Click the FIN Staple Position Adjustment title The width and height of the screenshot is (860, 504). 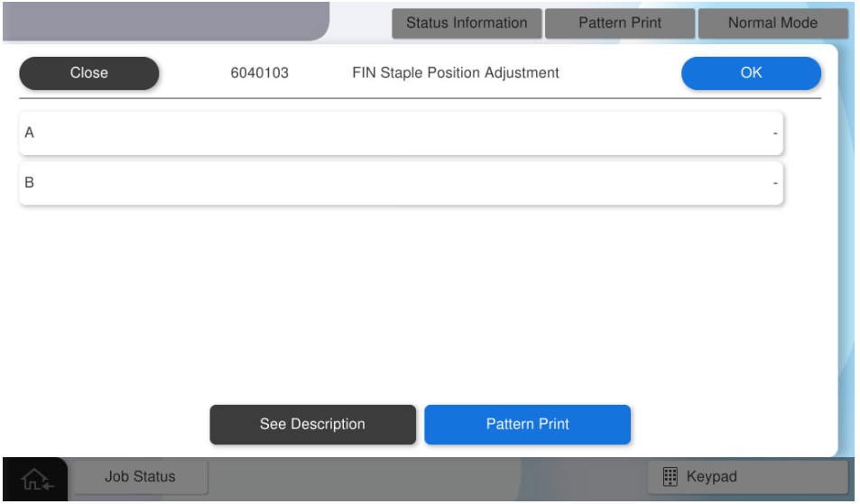(456, 73)
